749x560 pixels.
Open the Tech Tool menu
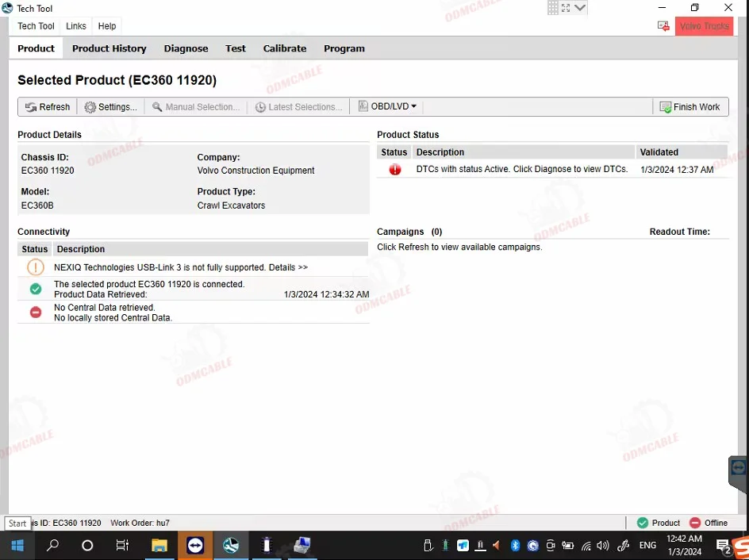(x=36, y=26)
